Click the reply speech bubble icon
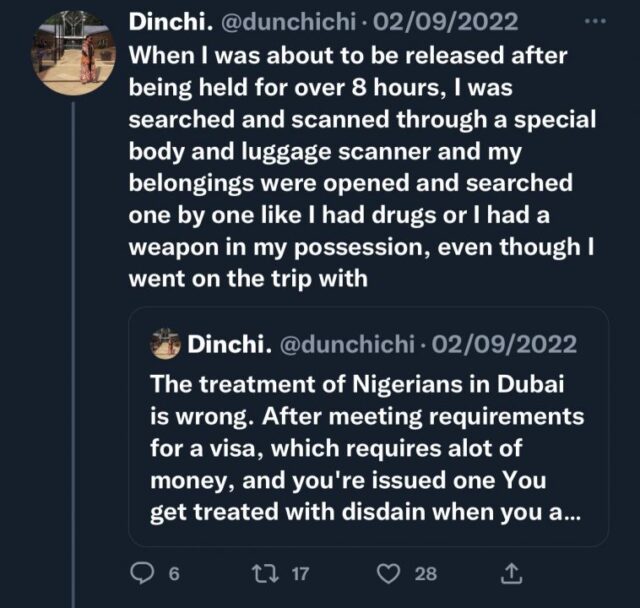This screenshot has width=640, height=608. 142,574
